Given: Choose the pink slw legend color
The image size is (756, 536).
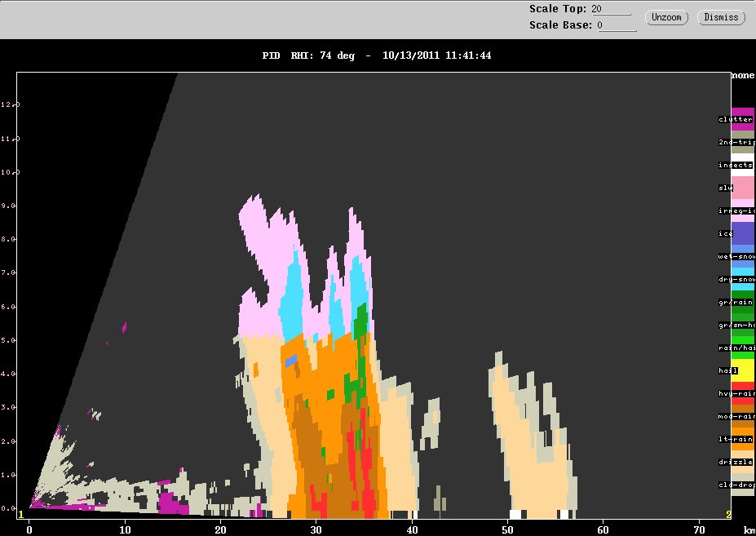Looking at the screenshot, I should (743, 188).
